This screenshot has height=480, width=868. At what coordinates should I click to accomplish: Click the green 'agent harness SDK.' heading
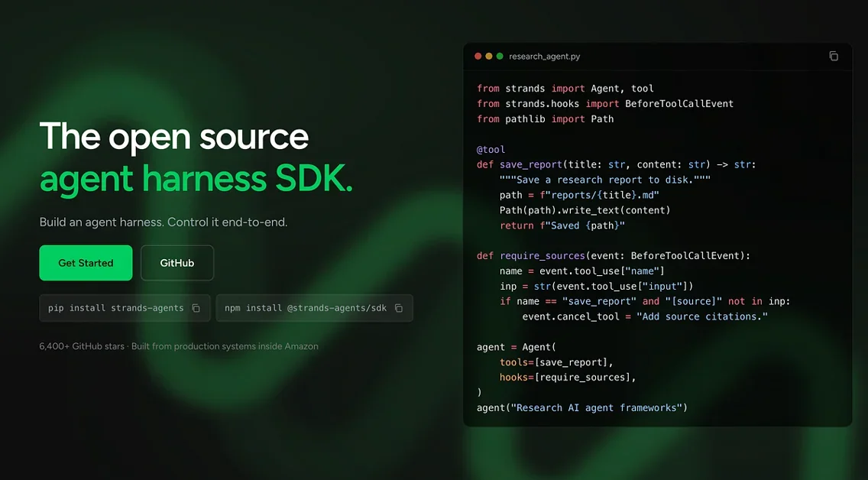(196, 178)
